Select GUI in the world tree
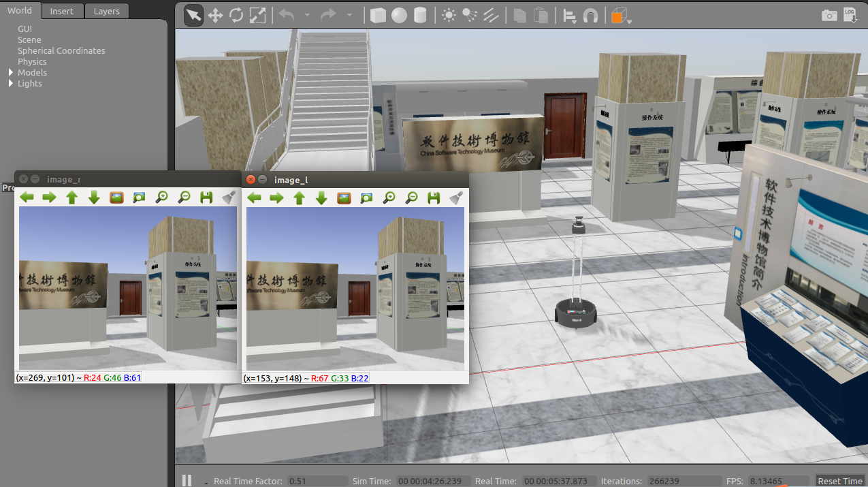 pyautogui.click(x=25, y=29)
